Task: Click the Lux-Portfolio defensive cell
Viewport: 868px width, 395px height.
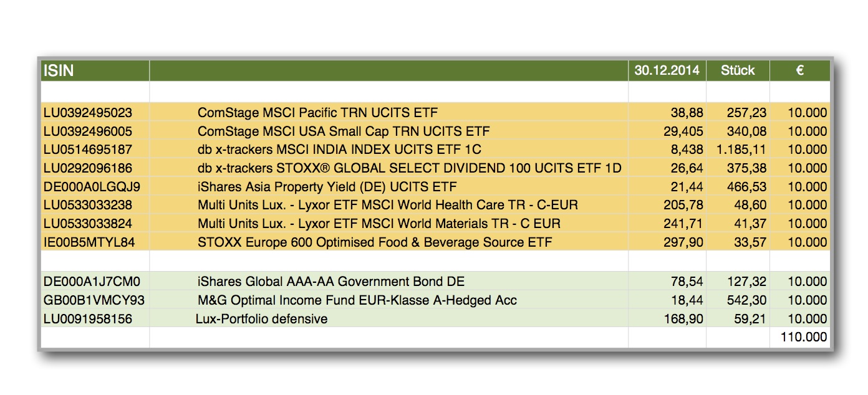Action: click(x=261, y=319)
